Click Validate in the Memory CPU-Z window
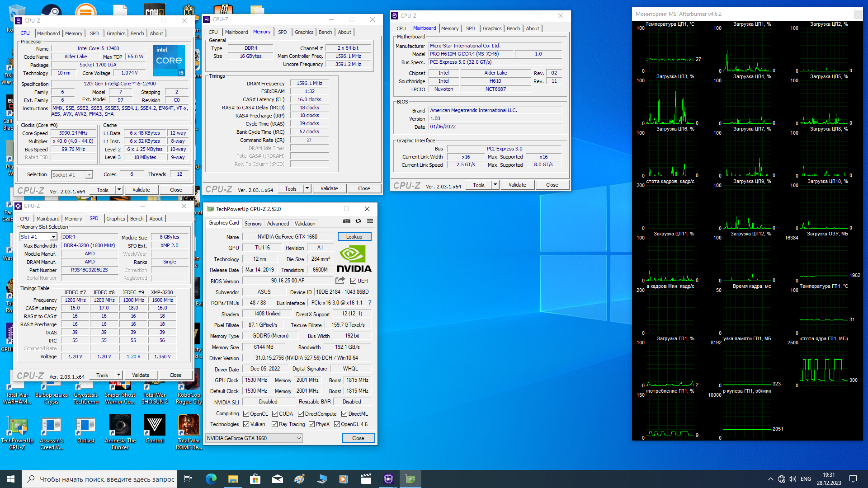Screen dimensions: 868x488 click(329, 188)
